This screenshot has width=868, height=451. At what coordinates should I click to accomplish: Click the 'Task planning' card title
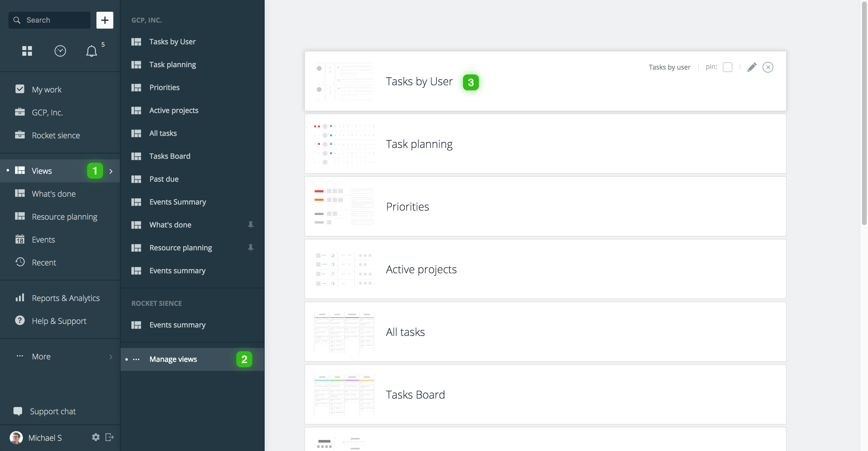click(x=419, y=144)
